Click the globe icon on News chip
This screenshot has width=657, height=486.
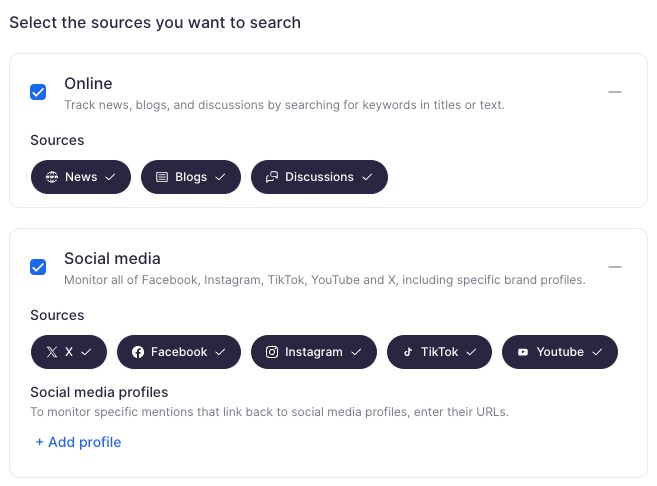[52, 177]
